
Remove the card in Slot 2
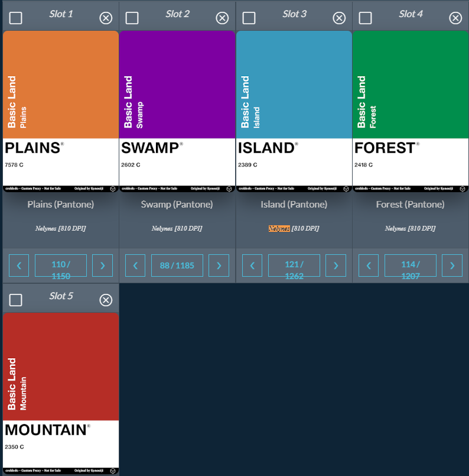click(x=222, y=18)
